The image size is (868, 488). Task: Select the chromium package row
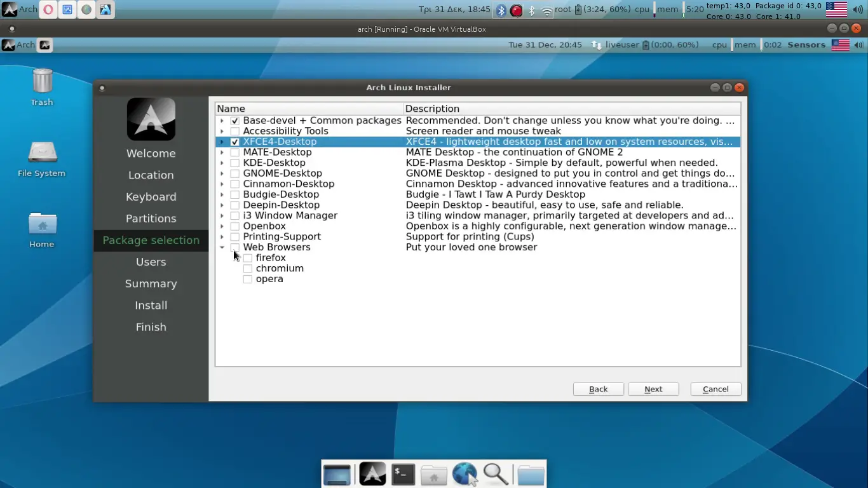point(280,268)
